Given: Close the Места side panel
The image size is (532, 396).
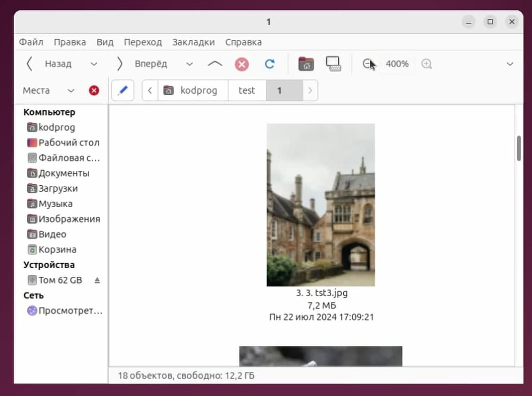Looking at the screenshot, I should [94, 91].
